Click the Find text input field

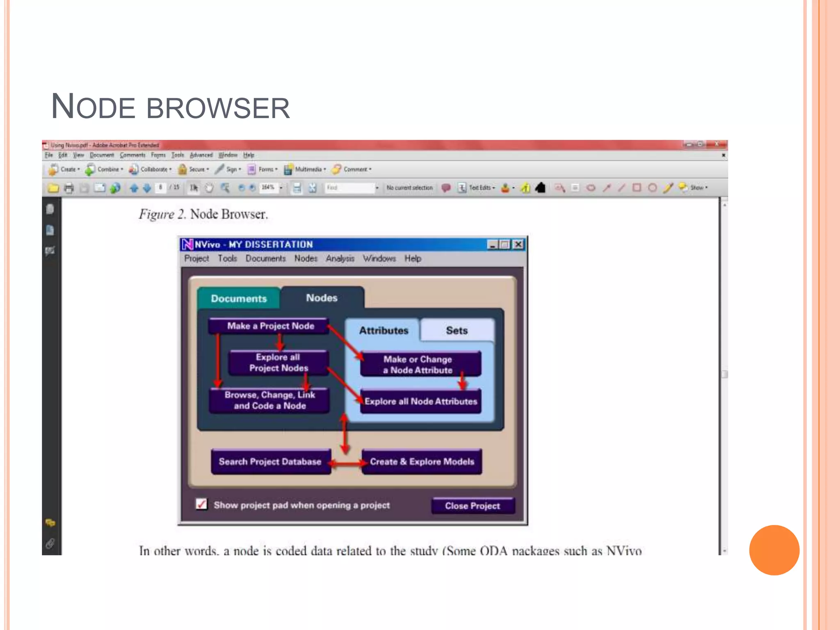[x=349, y=188]
